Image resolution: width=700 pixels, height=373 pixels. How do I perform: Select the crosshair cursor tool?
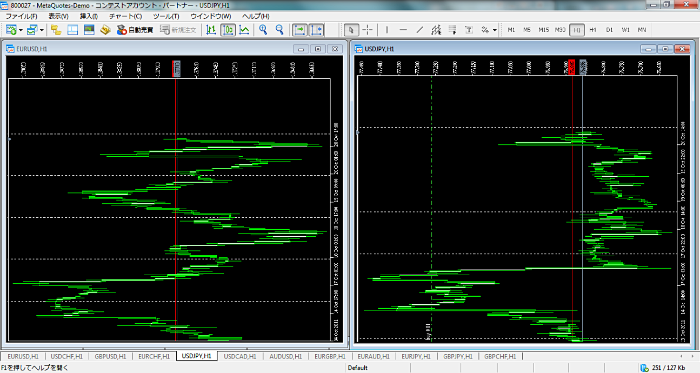pyautogui.click(x=367, y=30)
